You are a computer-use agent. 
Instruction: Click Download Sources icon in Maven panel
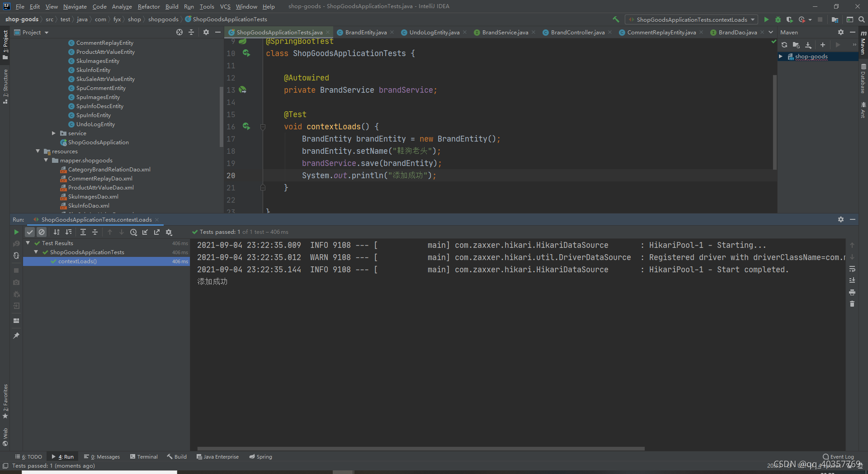coord(808,45)
